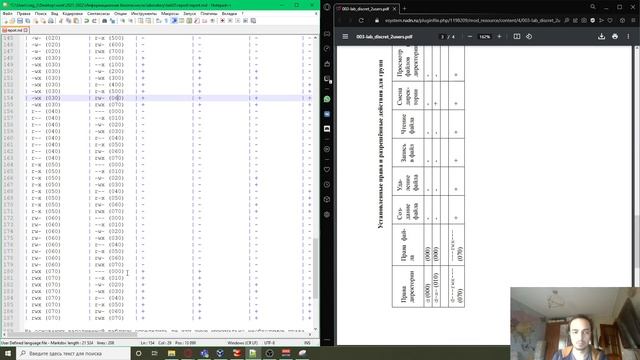Open the Поиск menu in Notepad++
The width and height of the screenshot is (640, 360).
(x=40, y=13)
